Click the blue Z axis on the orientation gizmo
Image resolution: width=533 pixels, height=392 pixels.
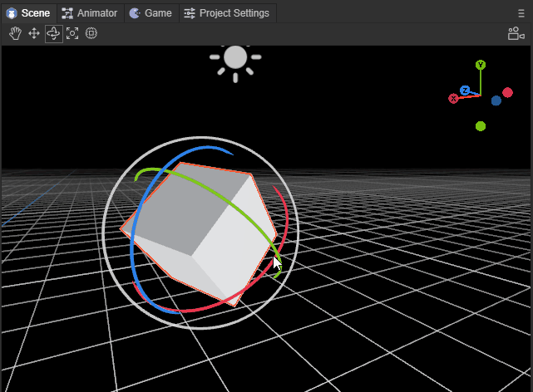click(466, 90)
